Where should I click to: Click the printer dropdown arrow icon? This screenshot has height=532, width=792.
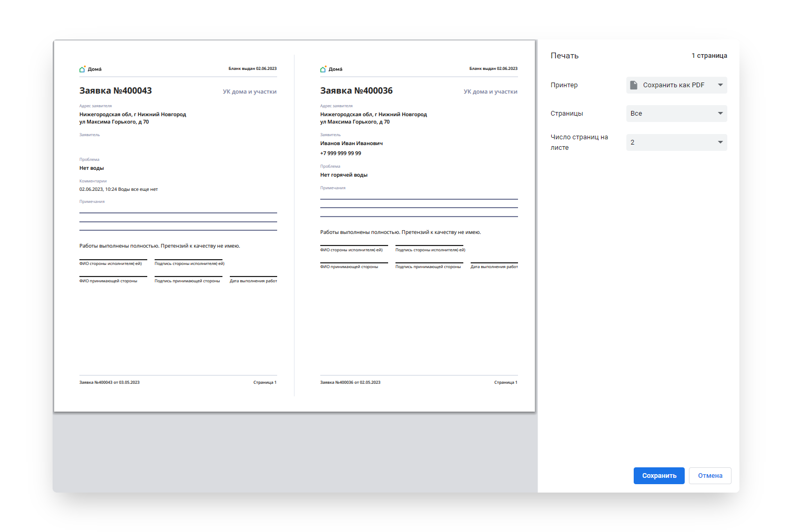point(720,85)
